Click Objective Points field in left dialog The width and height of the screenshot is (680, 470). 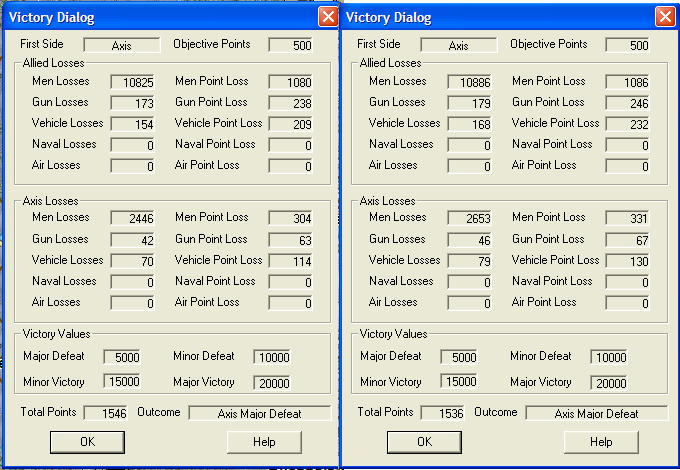[x=291, y=45]
